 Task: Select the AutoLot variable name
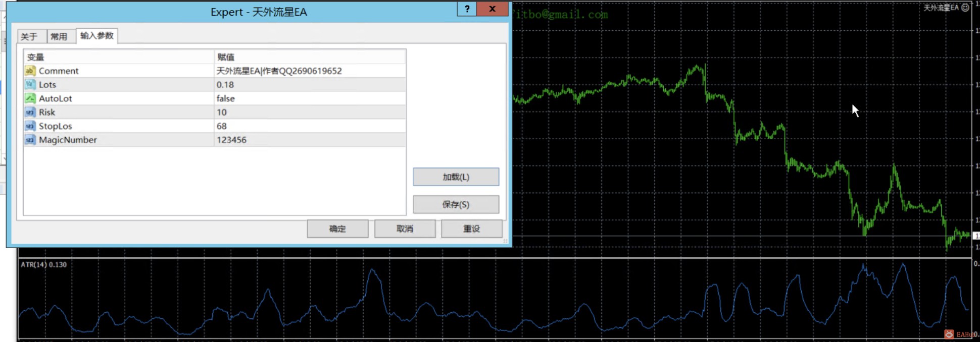[x=56, y=98]
